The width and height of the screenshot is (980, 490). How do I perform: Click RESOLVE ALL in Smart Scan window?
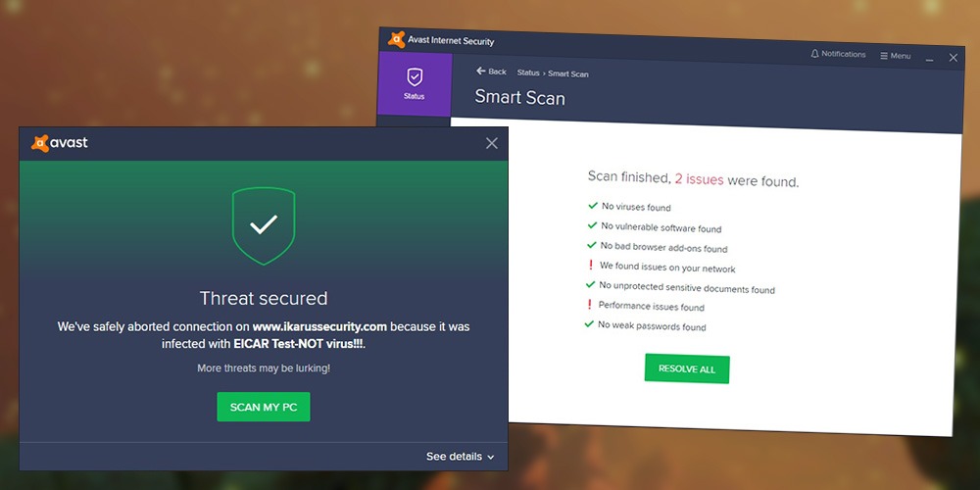pos(687,368)
